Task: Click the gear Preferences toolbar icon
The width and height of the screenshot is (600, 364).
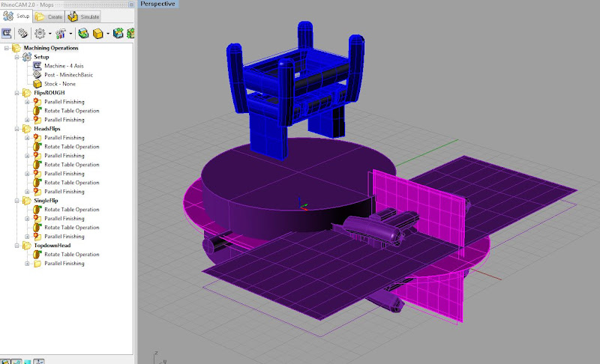Action: pyautogui.click(x=39, y=34)
